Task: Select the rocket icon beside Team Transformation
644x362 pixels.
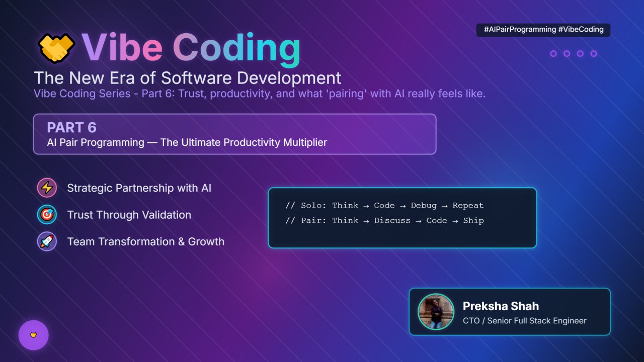Action: [x=47, y=241]
